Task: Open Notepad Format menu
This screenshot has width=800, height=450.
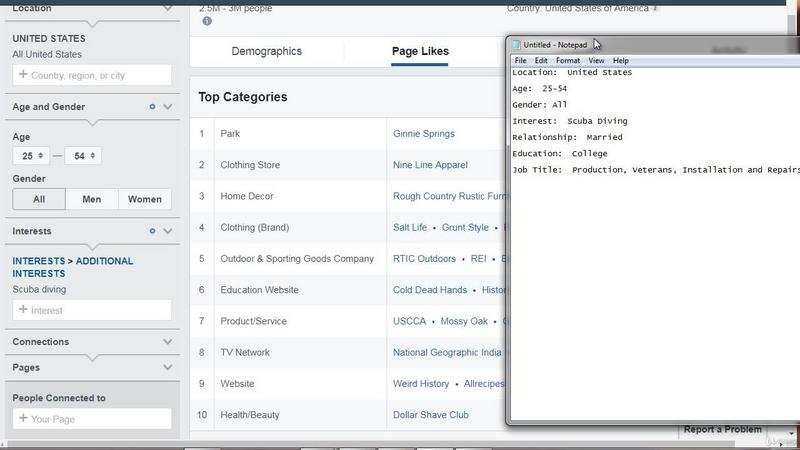Action: coord(568,60)
